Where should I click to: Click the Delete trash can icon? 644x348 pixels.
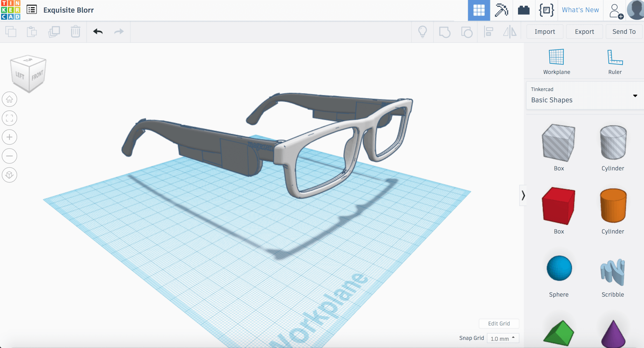tap(75, 31)
